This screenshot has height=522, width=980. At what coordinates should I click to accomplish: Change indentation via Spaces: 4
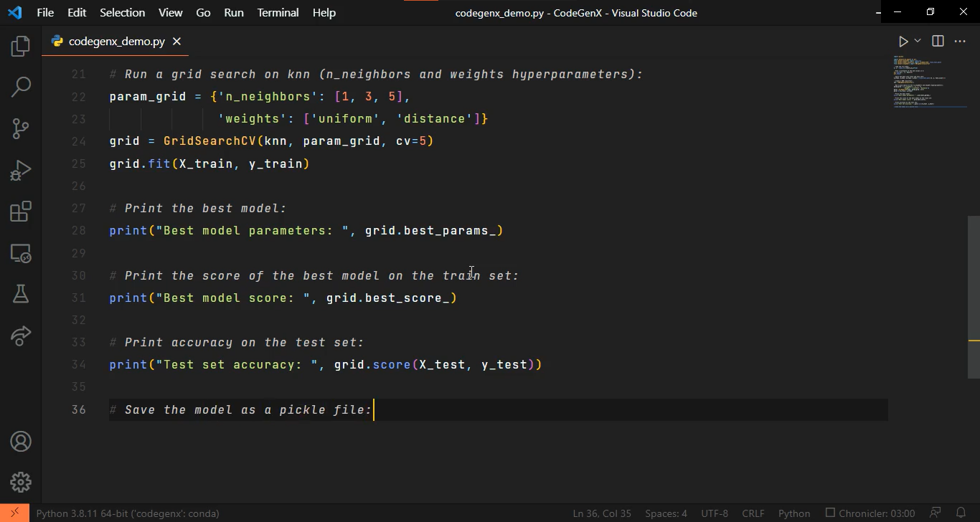pyautogui.click(x=666, y=513)
